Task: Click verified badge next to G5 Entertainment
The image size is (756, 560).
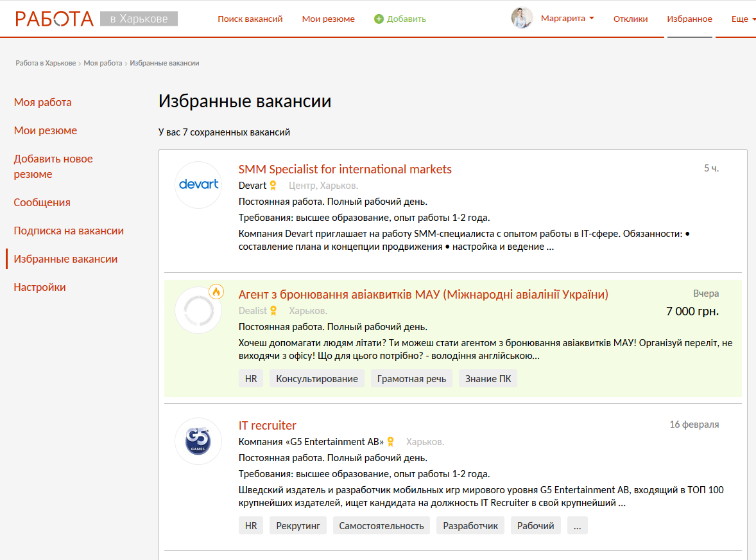Action: click(391, 442)
